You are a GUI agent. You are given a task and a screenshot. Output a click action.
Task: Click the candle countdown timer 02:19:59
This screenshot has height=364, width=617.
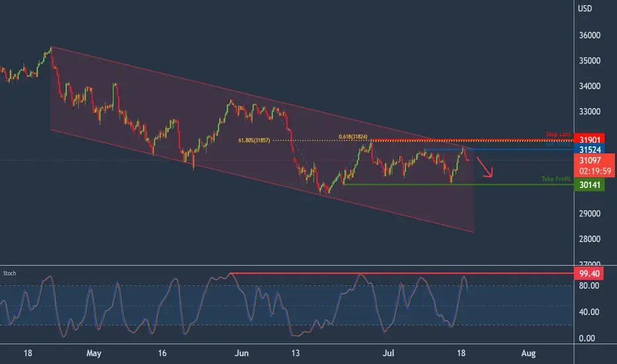pos(595,171)
